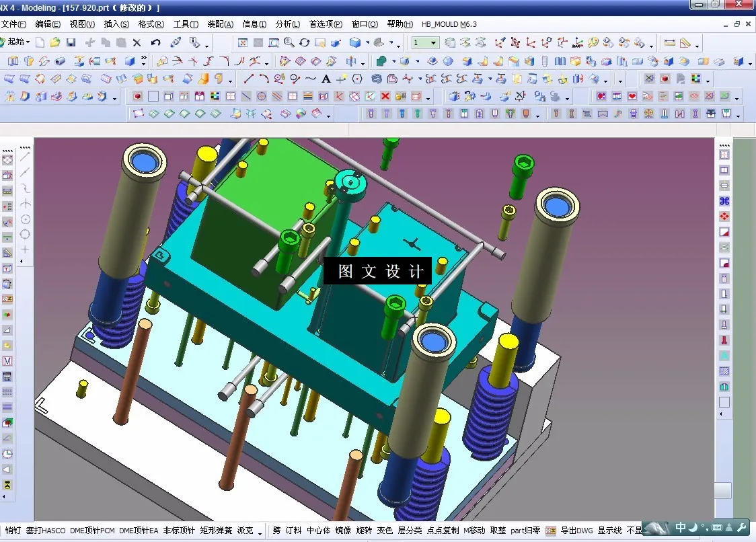Activate the Zoom tool on the view toolbar

click(289, 42)
